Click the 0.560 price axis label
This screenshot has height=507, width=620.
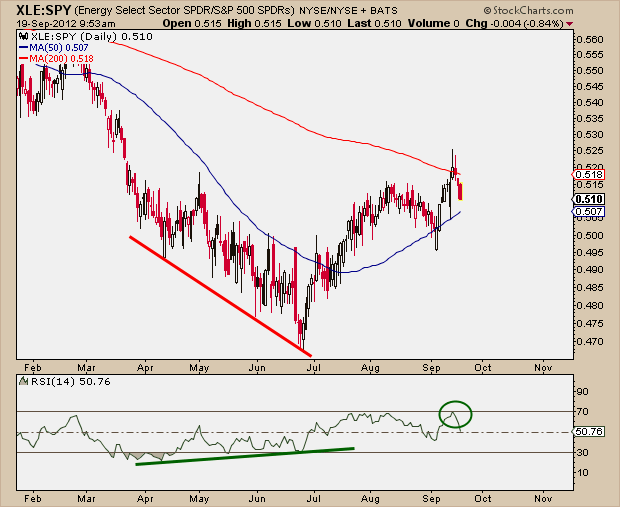pos(589,40)
